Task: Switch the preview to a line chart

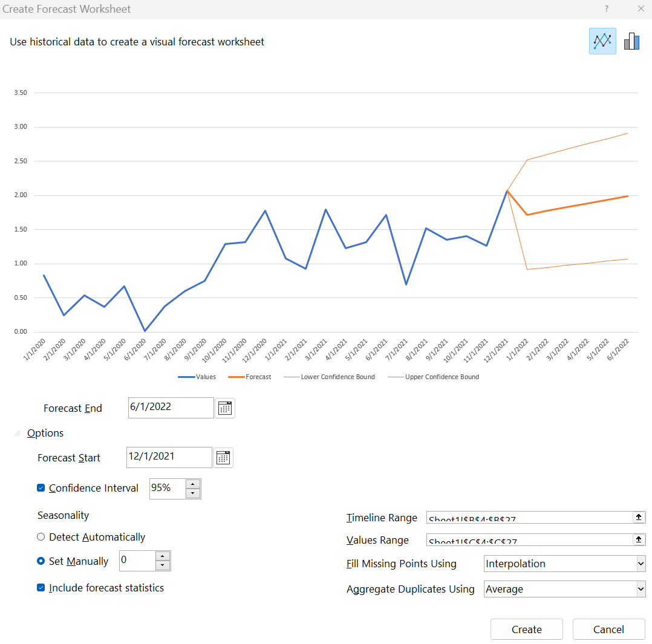Action: coord(602,41)
